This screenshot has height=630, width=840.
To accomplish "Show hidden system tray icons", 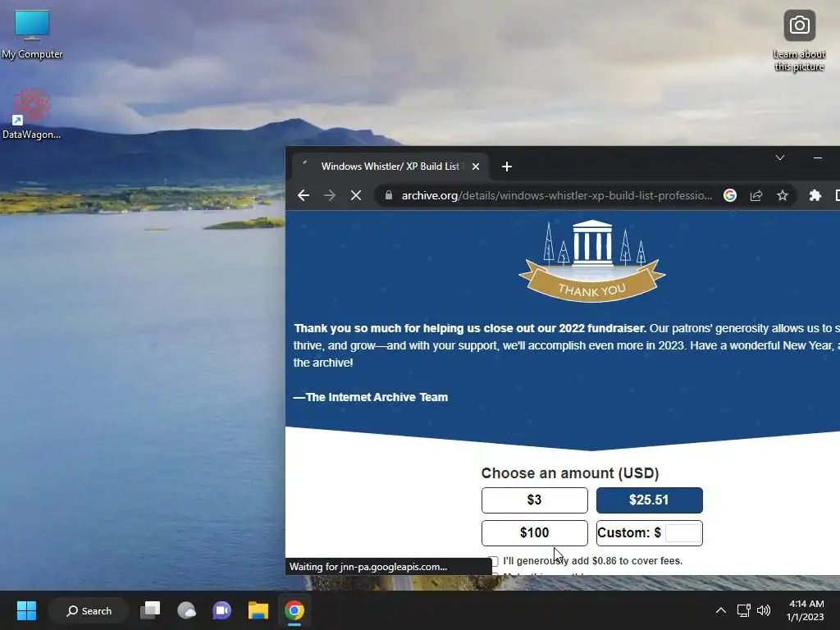I will pyautogui.click(x=721, y=610).
